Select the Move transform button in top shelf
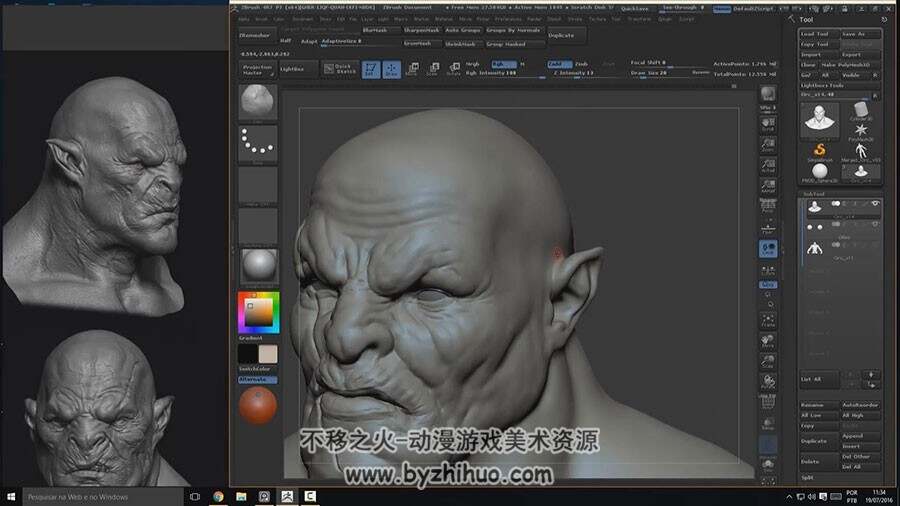Viewport: 900px width, 506px height. (x=412, y=69)
